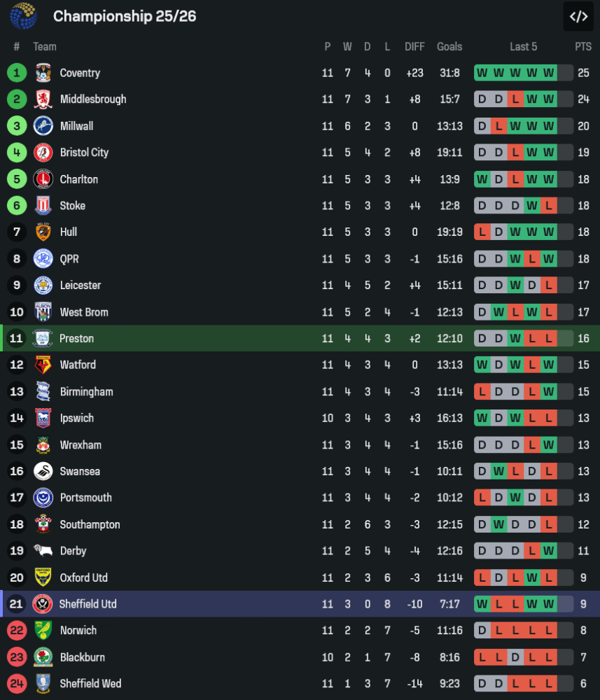Click the Goals column header
Image resolution: width=600 pixels, height=700 pixels.
point(449,47)
